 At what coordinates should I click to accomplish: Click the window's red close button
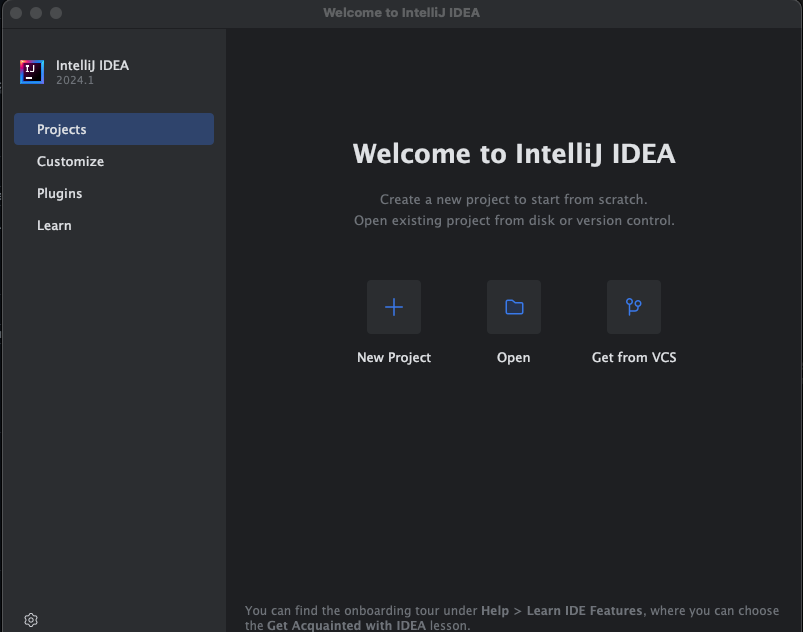point(16,13)
